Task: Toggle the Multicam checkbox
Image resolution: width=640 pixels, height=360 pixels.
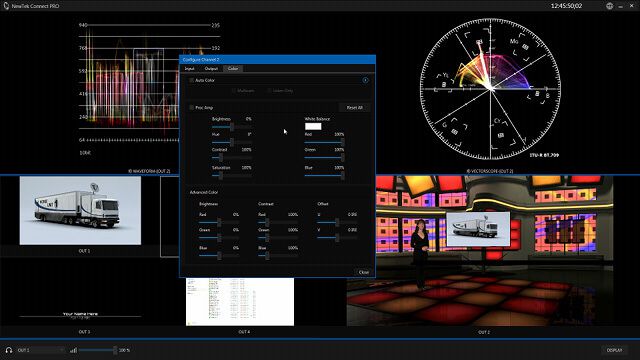Action: [x=234, y=91]
